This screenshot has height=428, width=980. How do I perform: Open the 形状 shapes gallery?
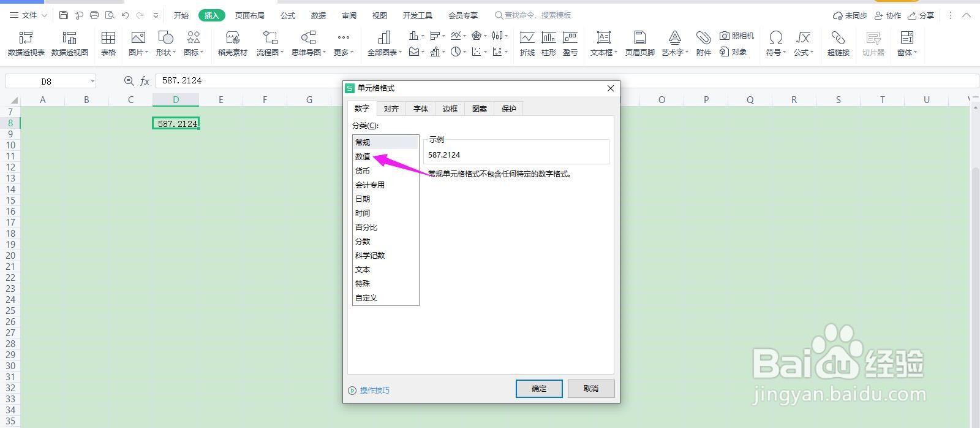[x=165, y=44]
